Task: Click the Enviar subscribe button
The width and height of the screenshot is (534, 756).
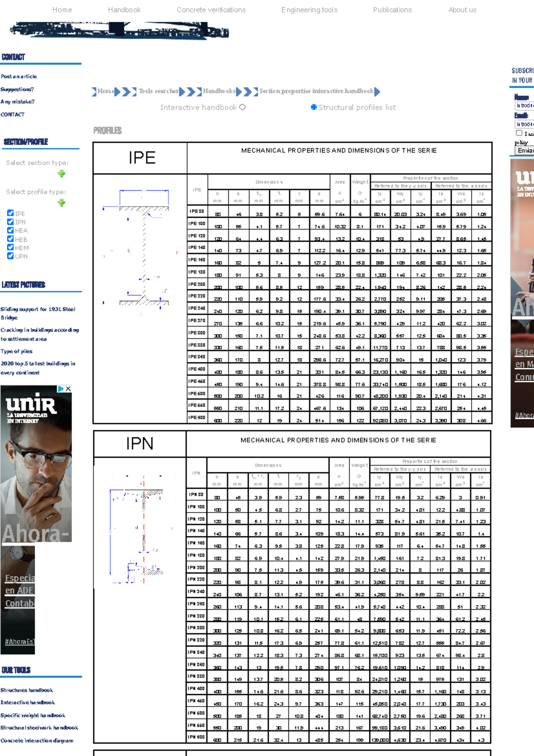Action: [525, 150]
